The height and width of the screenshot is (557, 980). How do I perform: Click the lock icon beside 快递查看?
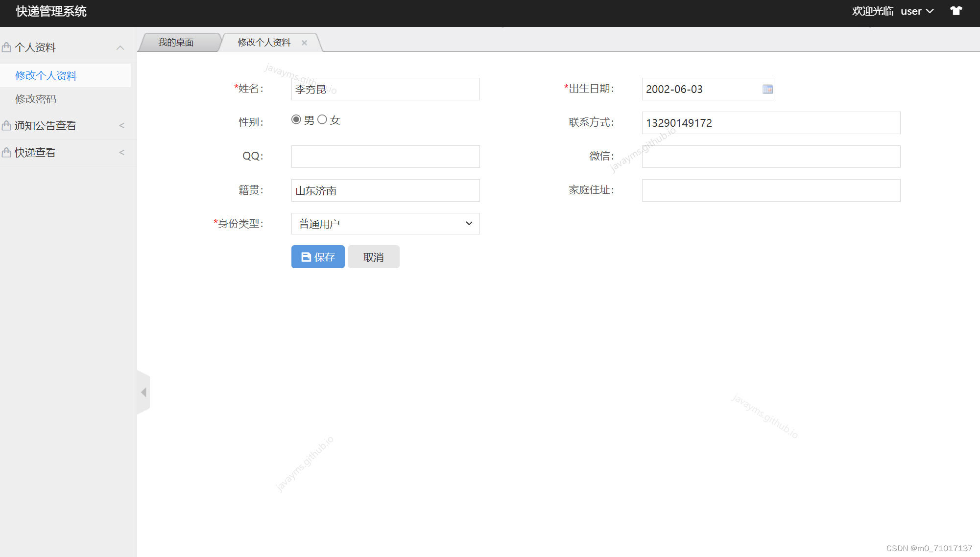point(6,152)
